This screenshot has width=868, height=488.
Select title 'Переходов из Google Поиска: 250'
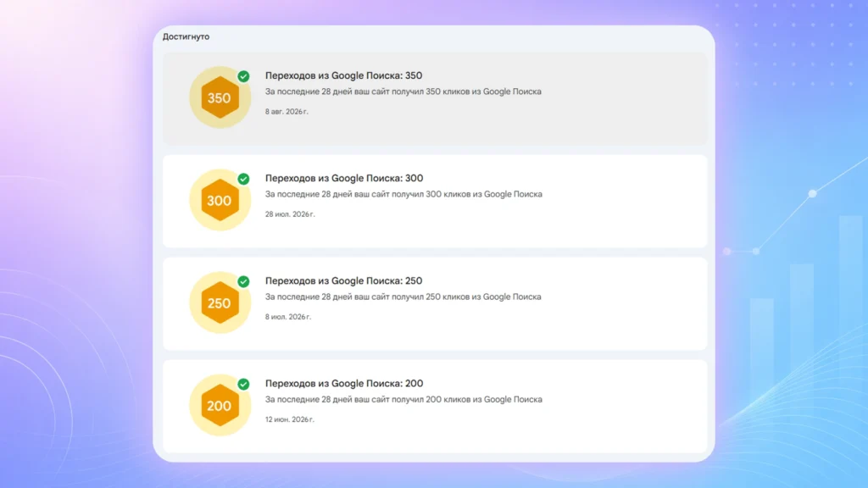(344, 281)
